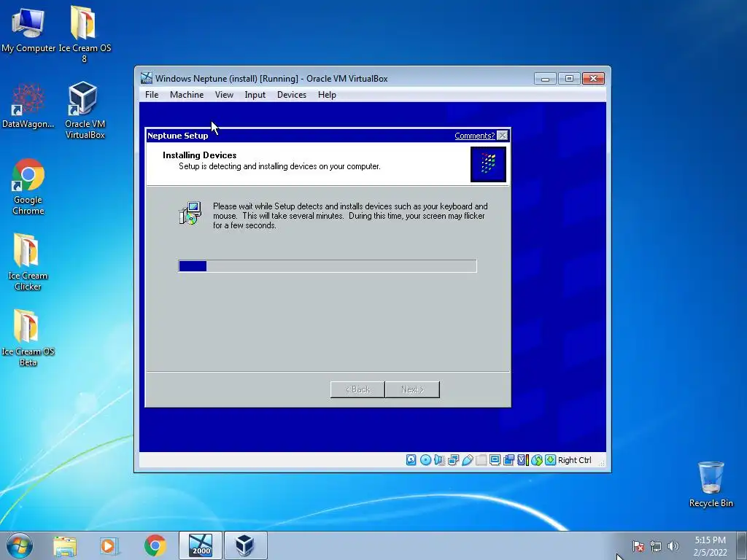Click the recording status icon
The image size is (747, 560).
tap(508, 459)
